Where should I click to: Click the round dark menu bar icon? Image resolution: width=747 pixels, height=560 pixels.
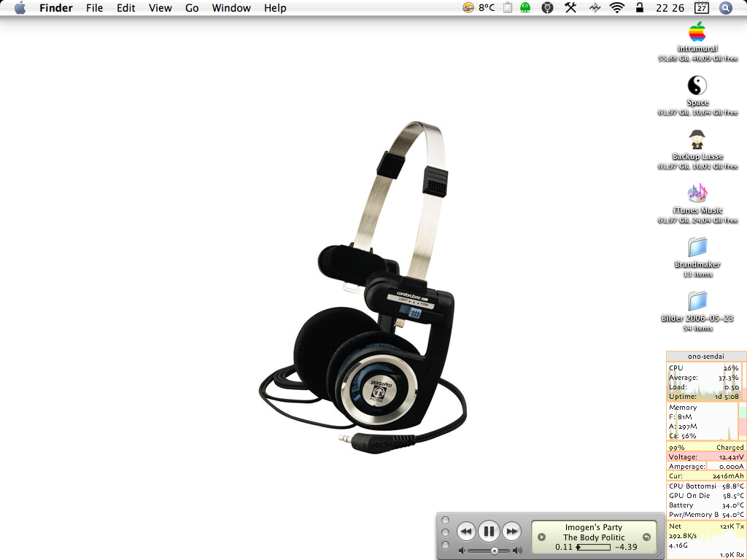pos(547,7)
